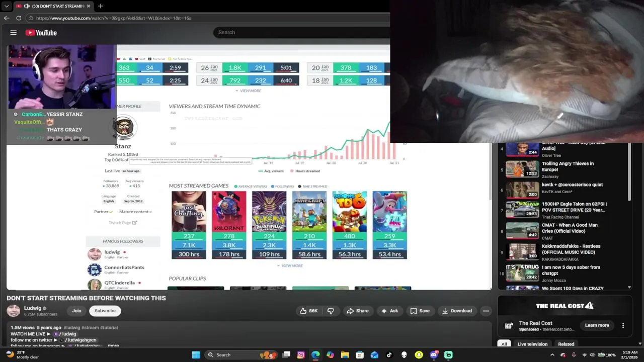Join the Ludwig channel membership
Image resolution: width=644 pixels, height=362 pixels.
click(x=76, y=311)
